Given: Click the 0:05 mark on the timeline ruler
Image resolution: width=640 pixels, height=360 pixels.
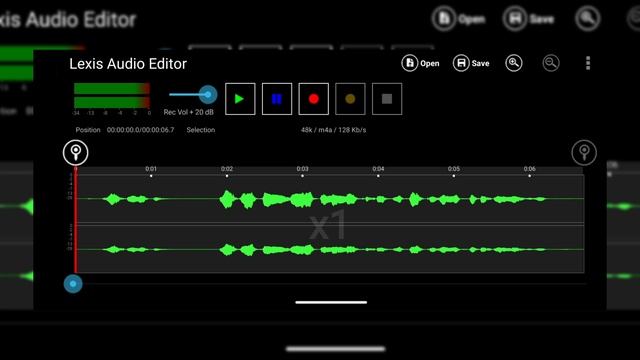Looking at the screenshot, I should [453, 169].
